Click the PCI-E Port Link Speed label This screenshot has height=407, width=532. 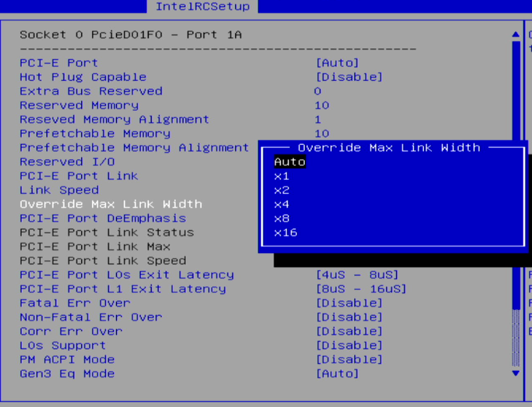103,261
